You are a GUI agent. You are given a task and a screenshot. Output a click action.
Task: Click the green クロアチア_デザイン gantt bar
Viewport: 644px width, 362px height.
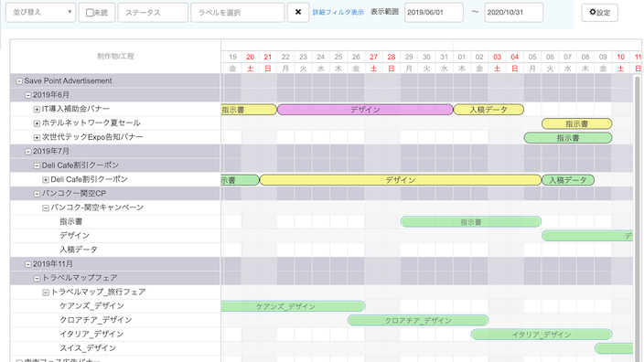coord(418,320)
